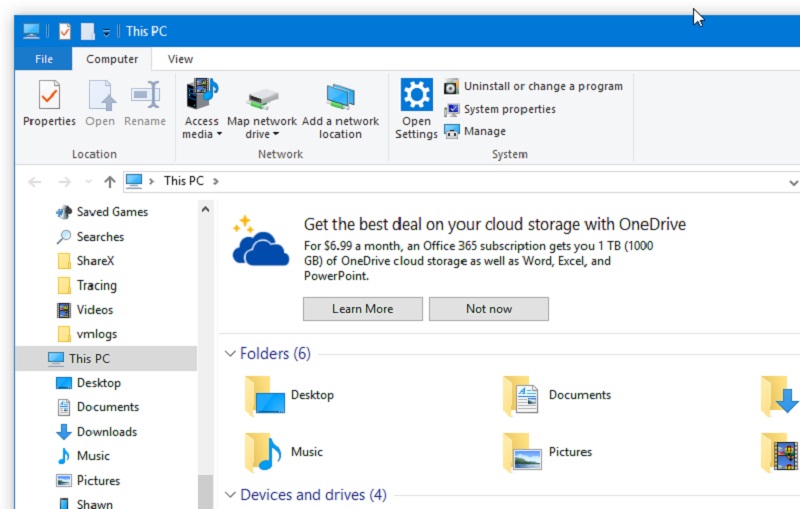800x509 pixels.
Task: Select Pictures in navigation pane
Action: 87,480
